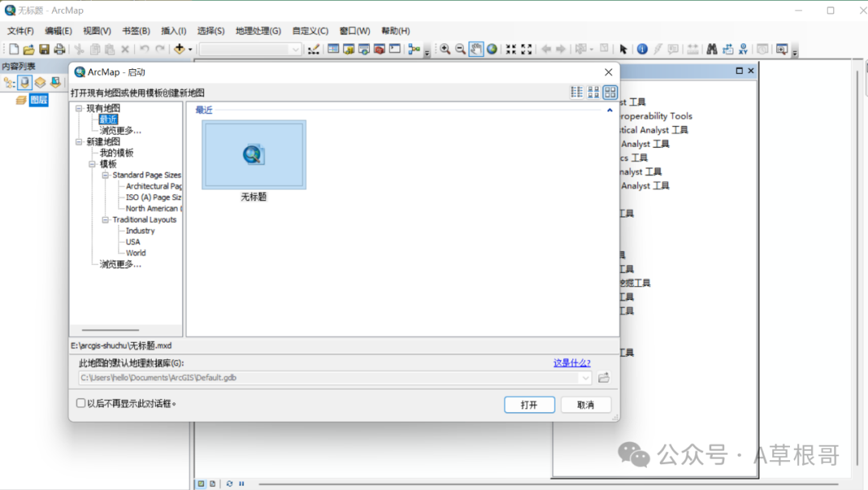Select the Zoom In magnifier tool
The image size is (868, 490).
(445, 49)
